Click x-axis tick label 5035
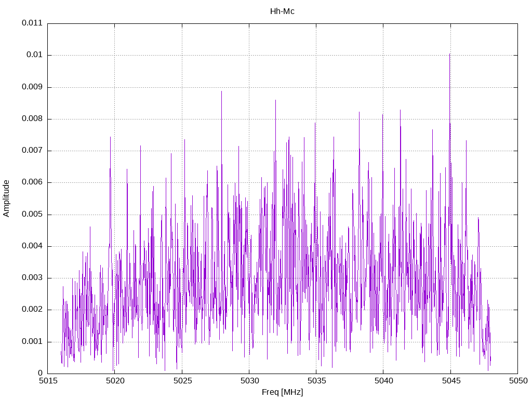This screenshot has width=532, height=399. coord(317,381)
